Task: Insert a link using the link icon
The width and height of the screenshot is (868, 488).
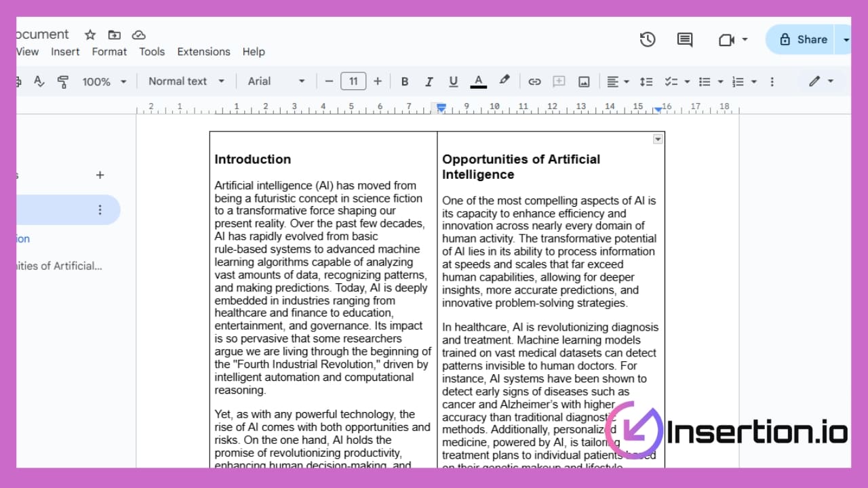Action: (534, 81)
